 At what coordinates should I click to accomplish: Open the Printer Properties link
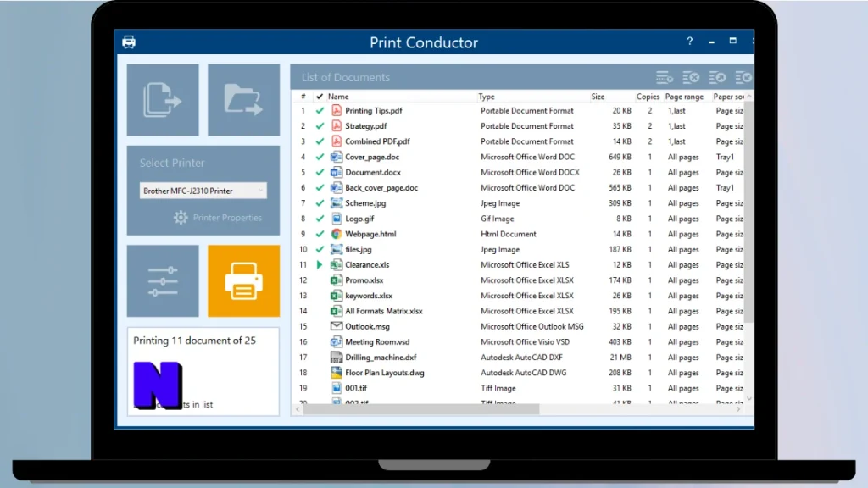pyautogui.click(x=227, y=218)
